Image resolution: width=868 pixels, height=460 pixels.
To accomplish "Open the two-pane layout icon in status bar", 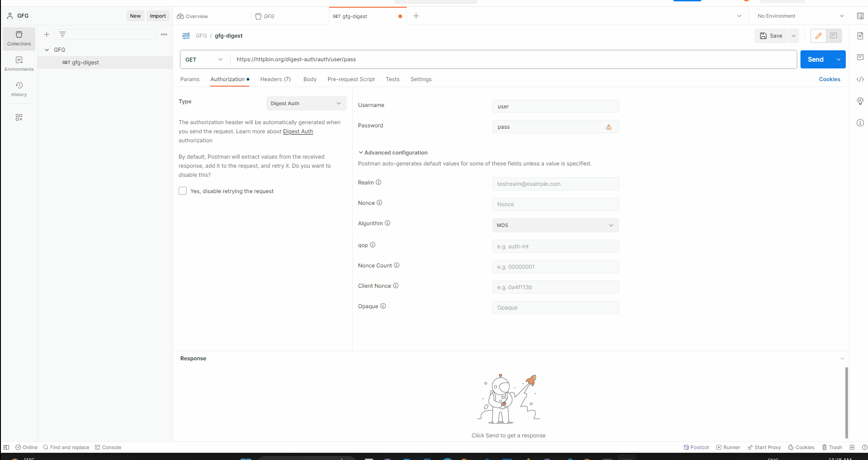I will (852, 447).
